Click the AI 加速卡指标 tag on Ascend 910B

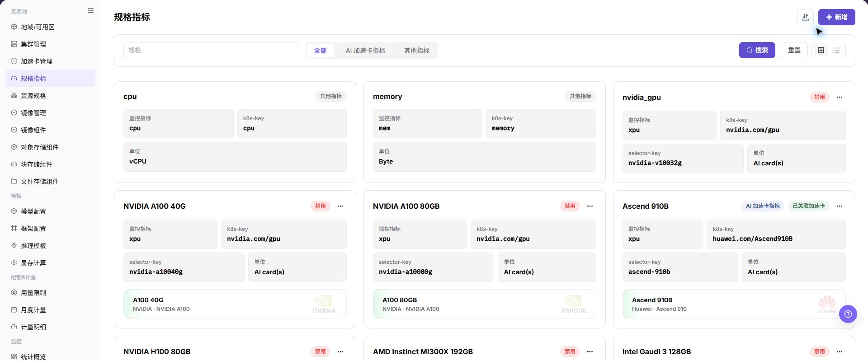[x=763, y=206]
